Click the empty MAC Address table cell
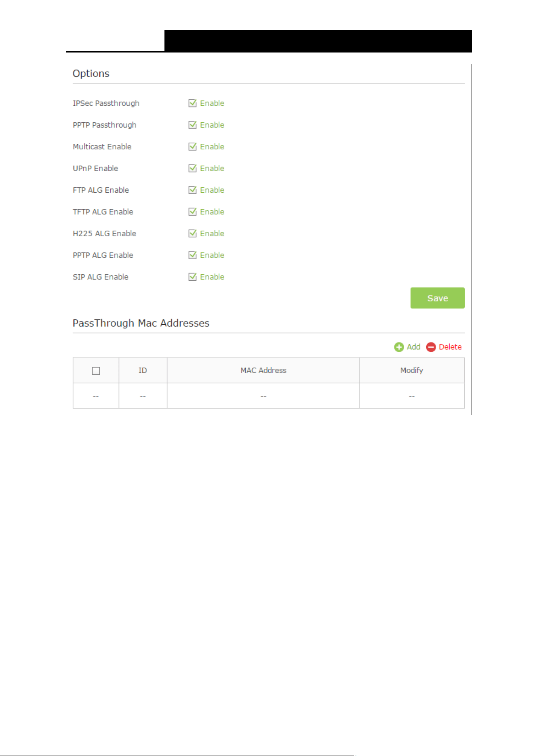 pyautogui.click(x=263, y=396)
